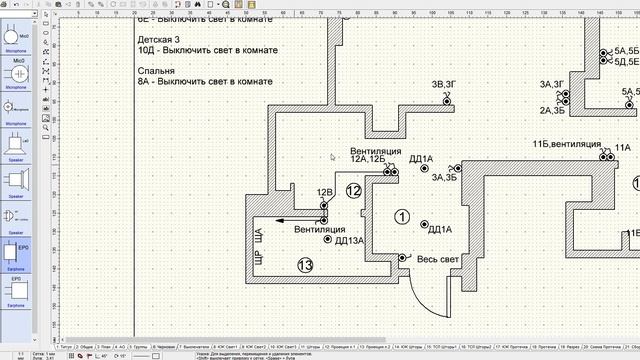640x360 pixels.
Task: Switch to the '2: Общие' sheet tab
Action: coord(84,347)
